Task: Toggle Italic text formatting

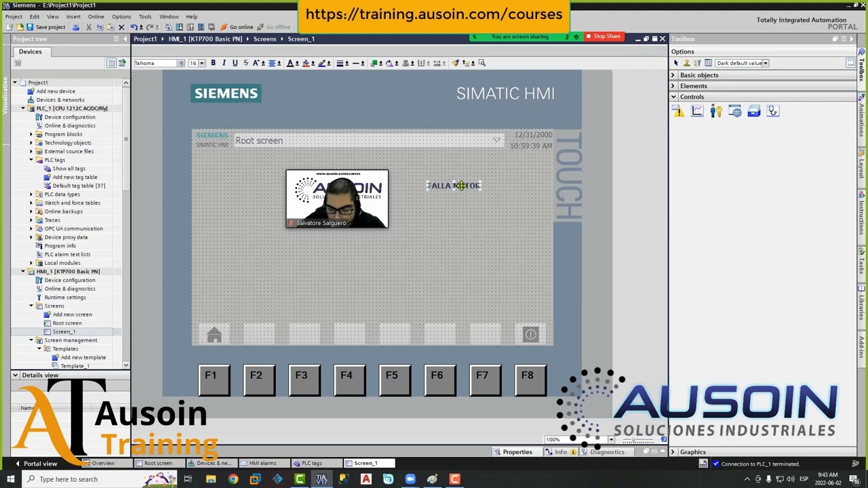Action: pos(224,63)
